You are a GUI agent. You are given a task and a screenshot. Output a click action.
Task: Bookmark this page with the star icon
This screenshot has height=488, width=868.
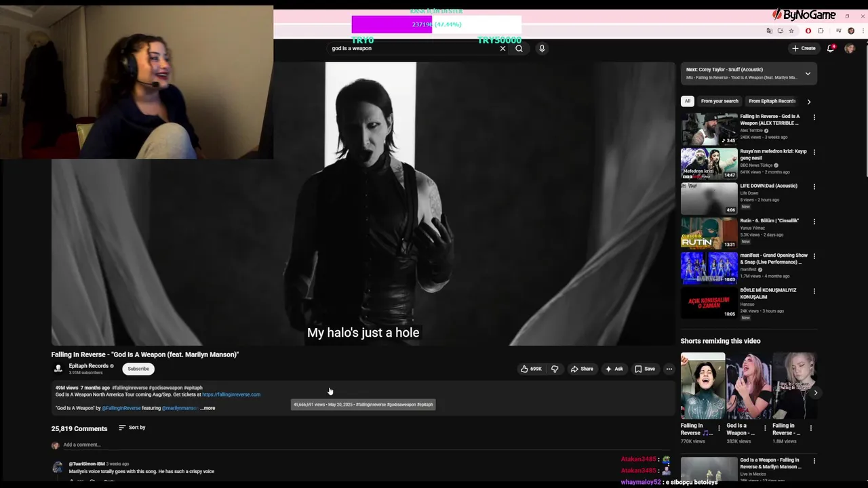pos(791,30)
